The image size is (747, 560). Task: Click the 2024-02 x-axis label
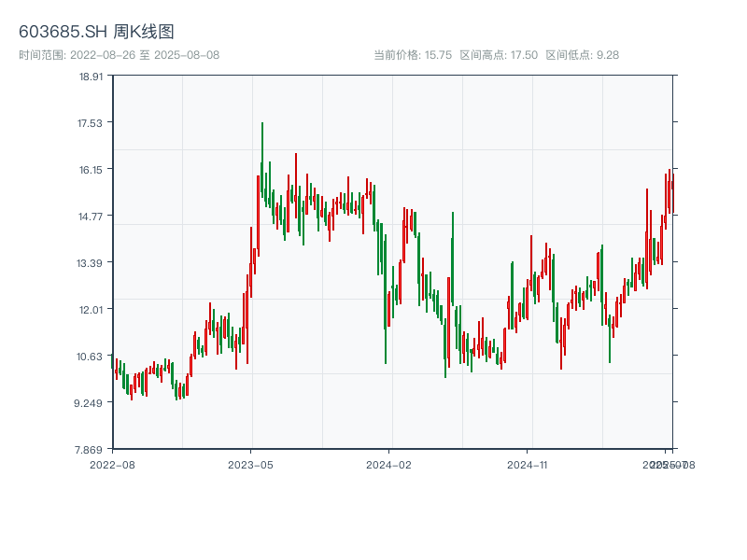pos(388,465)
